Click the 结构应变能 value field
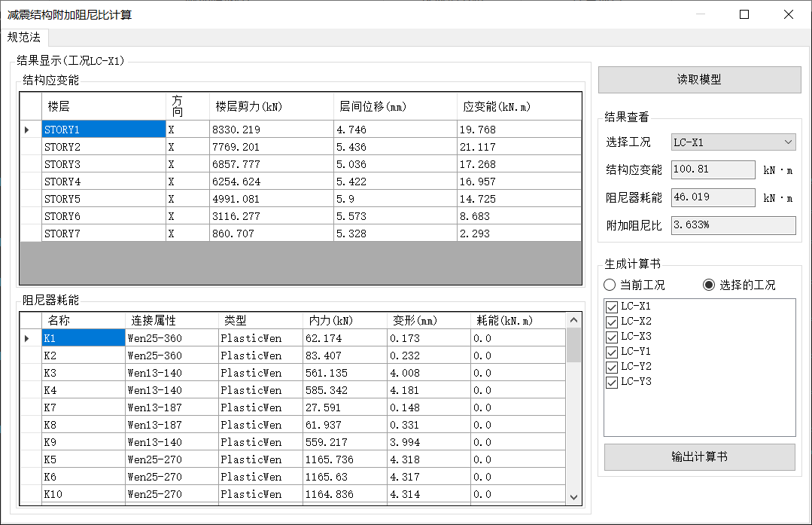This screenshot has width=812, height=525. tap(713, 169)
